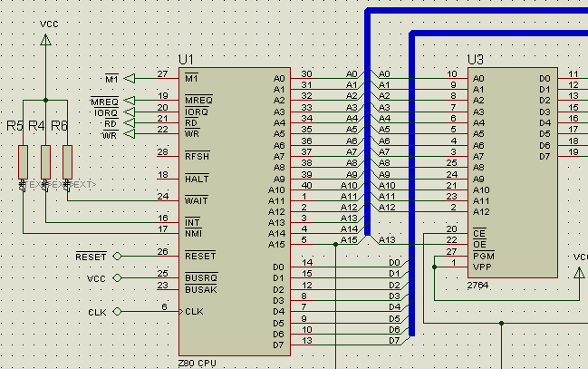The image size is (588, 369).
Task: Click pin number 28 at the RFSH pin
Action: (162, 151)
